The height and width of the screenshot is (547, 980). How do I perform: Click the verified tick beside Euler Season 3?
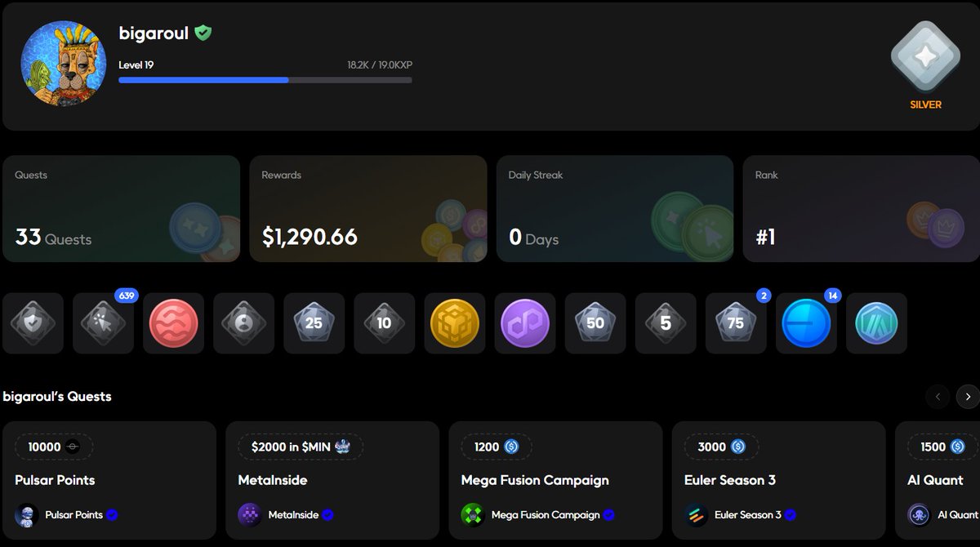[x=790, y=515]
